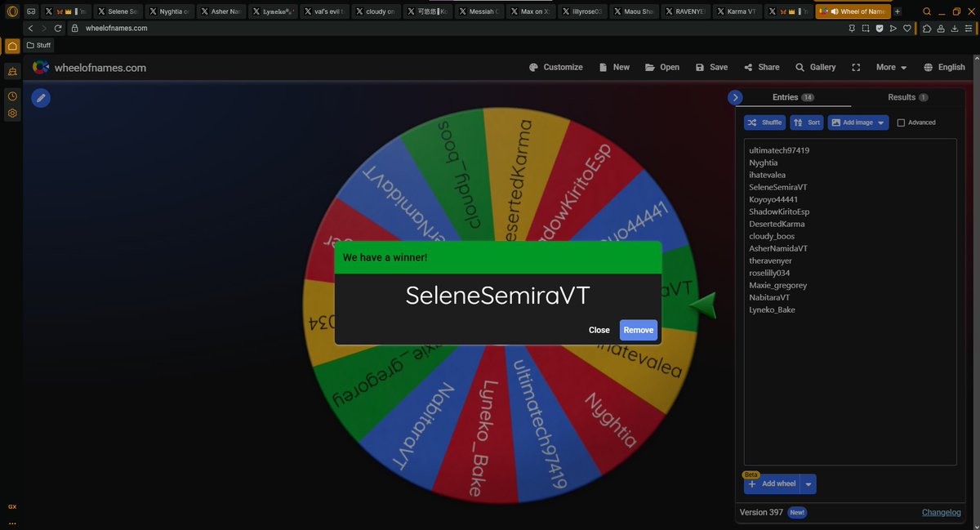This screenshot has height=530, width=980.
Task: Open the ad blocker shield icon
Action: (x=880, y=28)
